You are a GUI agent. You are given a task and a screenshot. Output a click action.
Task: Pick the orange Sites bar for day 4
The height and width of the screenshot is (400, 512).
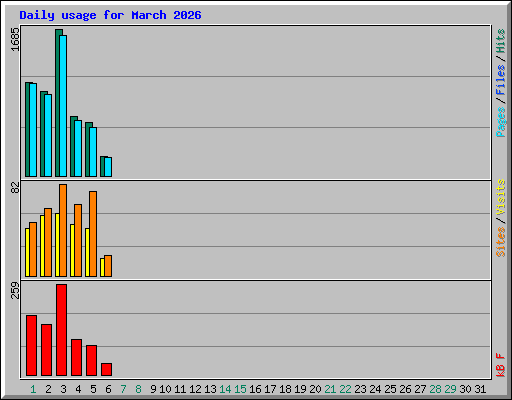coord(78,240)
